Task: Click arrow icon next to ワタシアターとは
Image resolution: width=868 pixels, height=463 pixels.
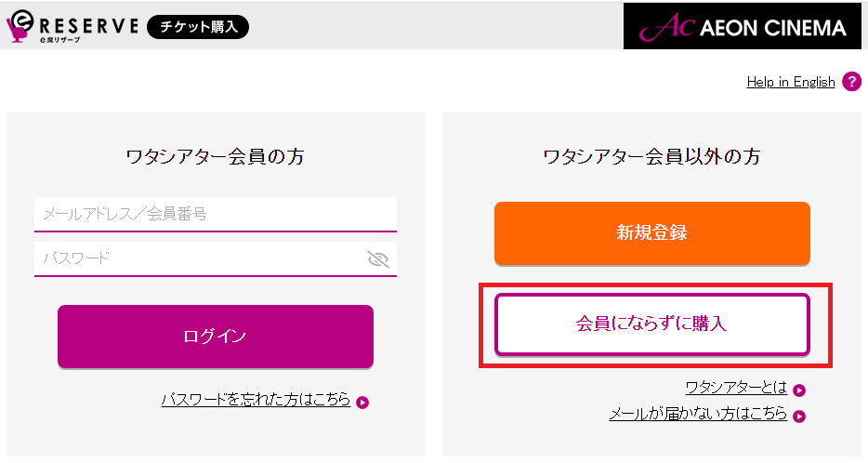Action: tap(799, 390)
